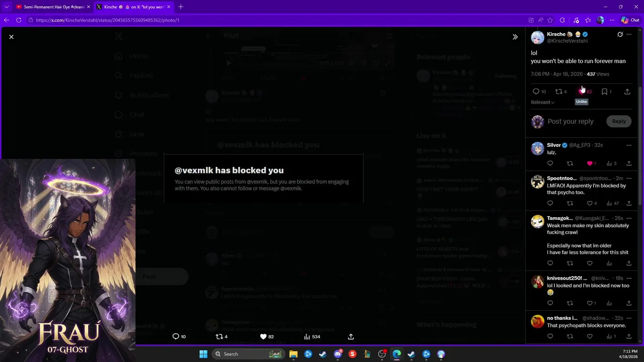The image size is (644, 362).
Task: Open the browser profile avatar
Action: point(600,20)
